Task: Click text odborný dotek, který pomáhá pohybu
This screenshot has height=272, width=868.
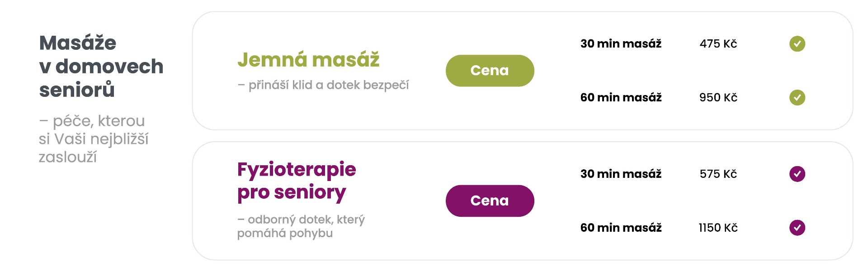Action: click(x=301, y=226)
